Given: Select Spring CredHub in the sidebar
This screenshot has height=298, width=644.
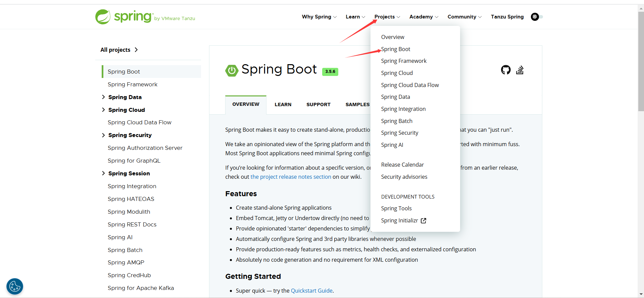Looking at the screenshot, I should point(129,275).
